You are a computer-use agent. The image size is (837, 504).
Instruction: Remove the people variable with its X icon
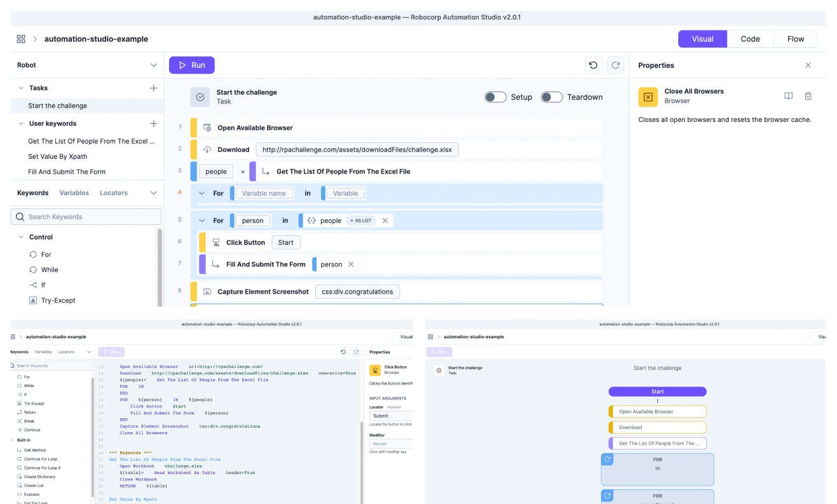385,221
